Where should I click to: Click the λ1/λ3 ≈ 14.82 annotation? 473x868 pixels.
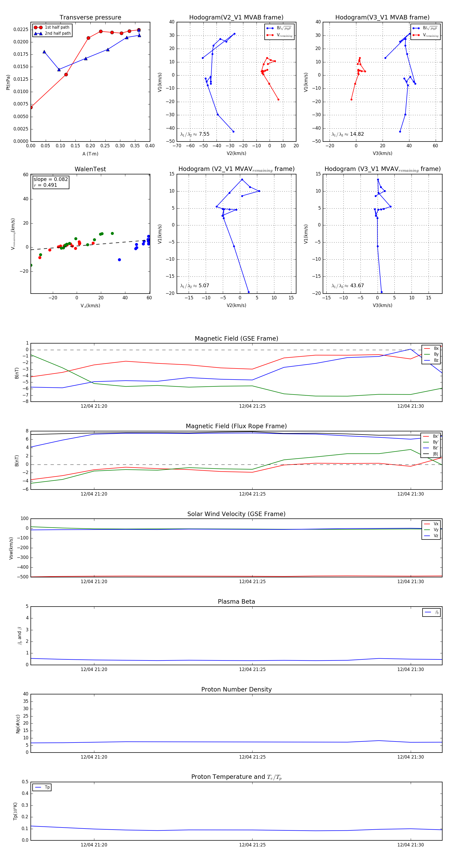click(347, 134)
